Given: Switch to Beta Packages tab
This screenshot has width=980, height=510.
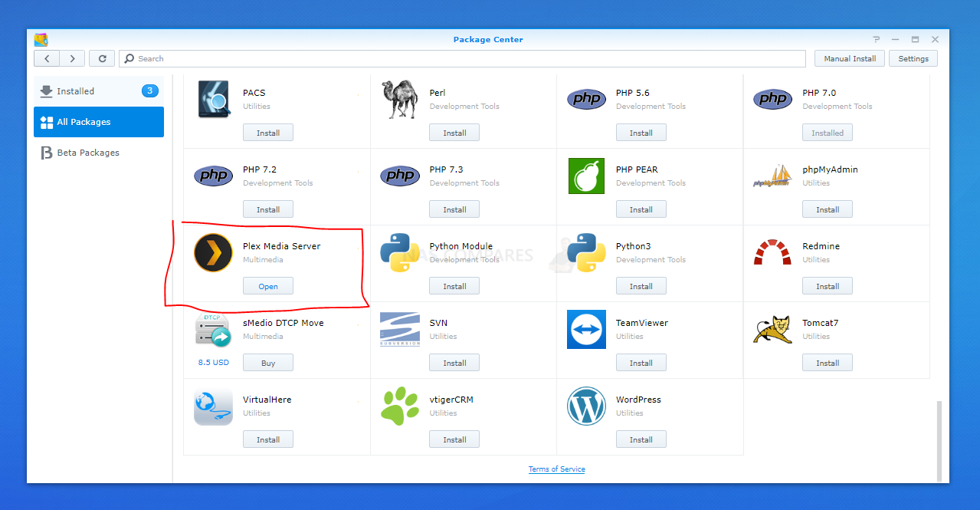Looking at the screenshot, I should 99,153.
